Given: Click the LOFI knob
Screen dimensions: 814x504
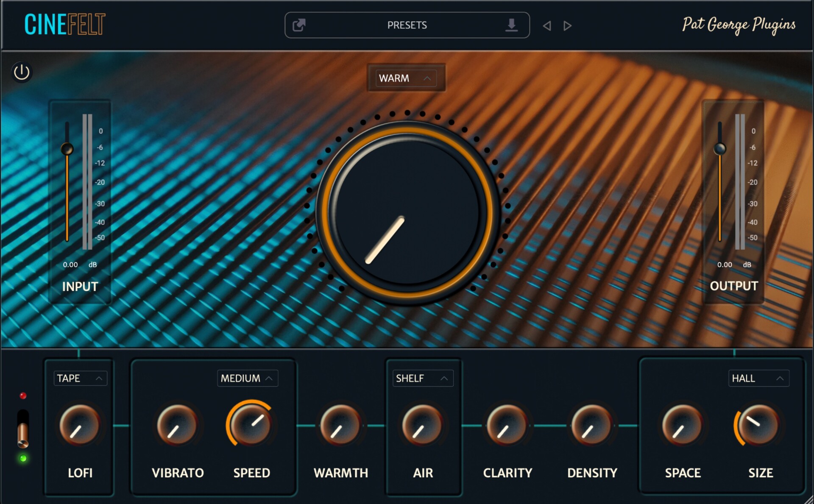Looking at the screenshot, I should pyautogui.click(x=80, y=425).
